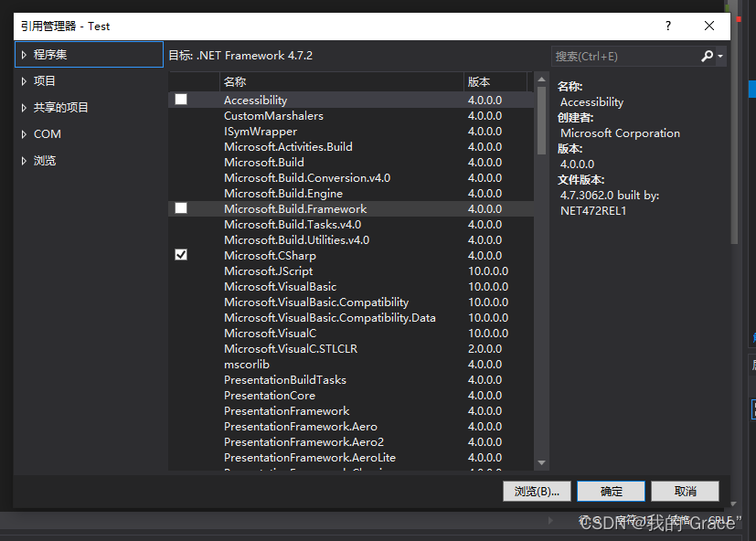The width and height of the screenshot is (756, 541).
Task: Expand the COM category arrow
Action: (x=24, y=134)
